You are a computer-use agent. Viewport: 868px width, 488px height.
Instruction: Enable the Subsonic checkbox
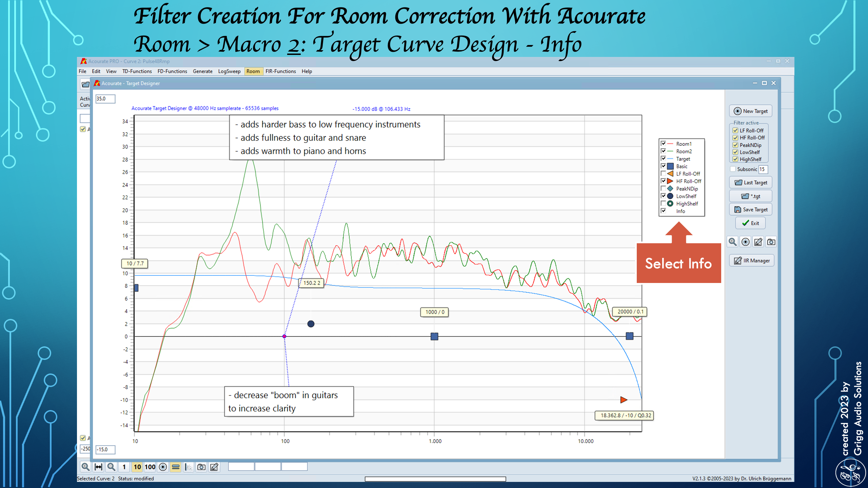[x=733, y=169]
